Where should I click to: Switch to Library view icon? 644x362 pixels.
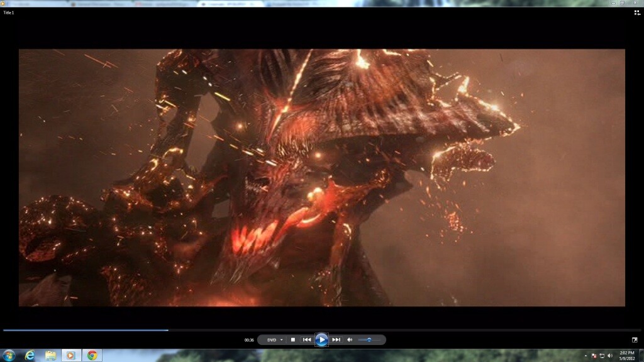click(637, 13)
